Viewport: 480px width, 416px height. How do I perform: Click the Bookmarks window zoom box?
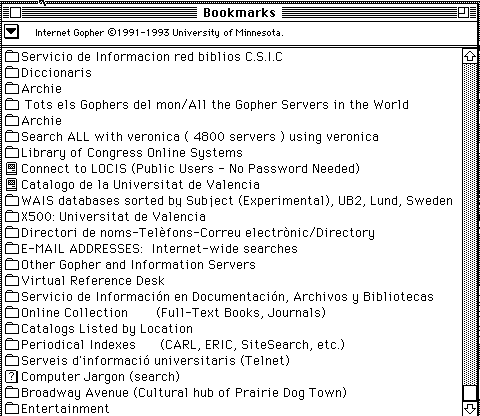pyautogui.click(x=463, y=13)
